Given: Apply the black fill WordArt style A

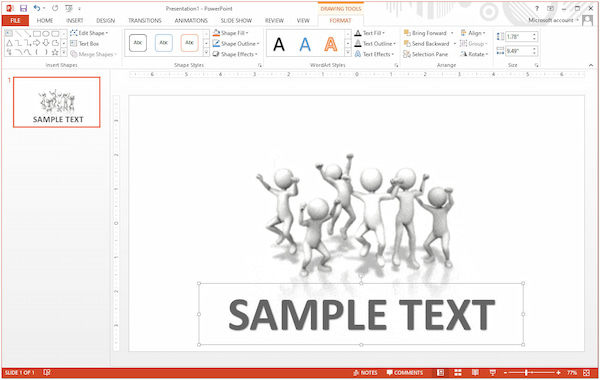Looking at the screenshot, I should tap(279, 44).
